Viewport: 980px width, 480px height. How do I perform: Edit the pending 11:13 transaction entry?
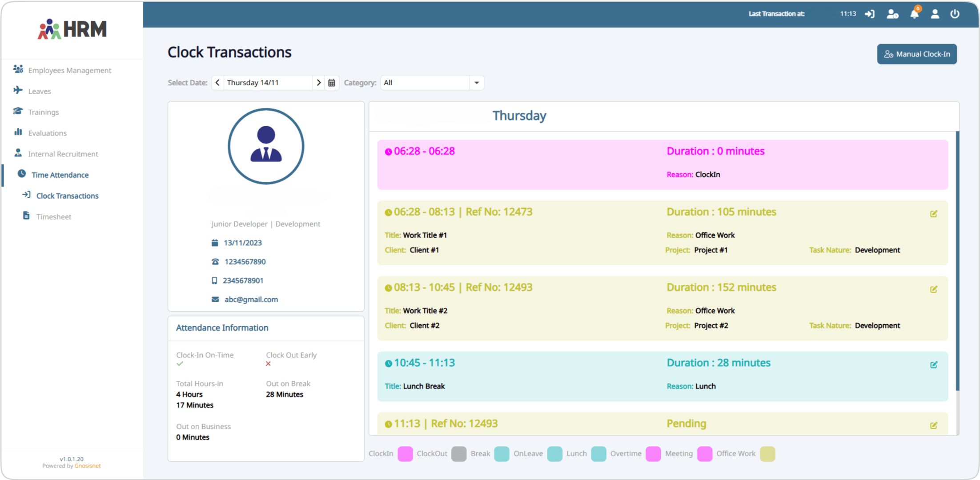(933, 425)
